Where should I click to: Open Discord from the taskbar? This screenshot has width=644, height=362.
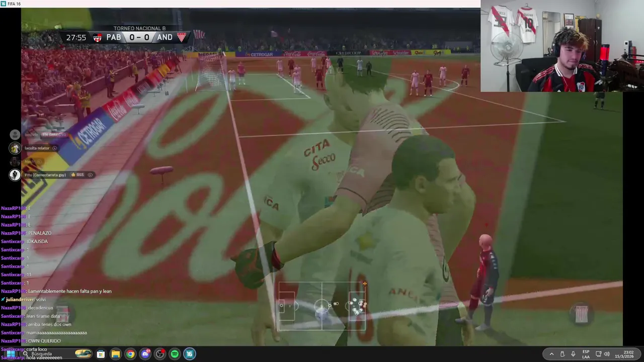pos(145,354)
